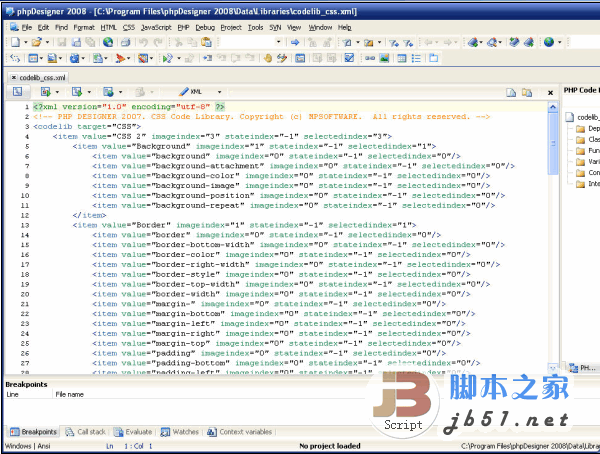Open dropdown next to first editor run icon

tap(57, 92)
